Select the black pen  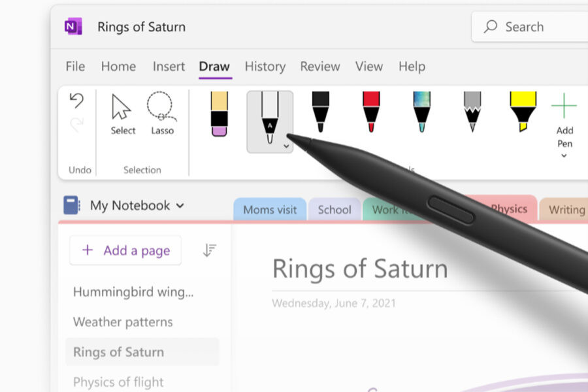[321, 112]
